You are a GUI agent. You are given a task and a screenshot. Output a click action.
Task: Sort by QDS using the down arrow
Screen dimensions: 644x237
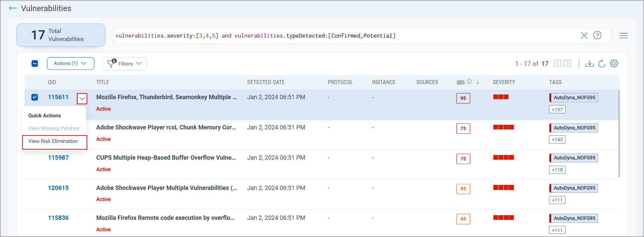click(x=478, y=82)
